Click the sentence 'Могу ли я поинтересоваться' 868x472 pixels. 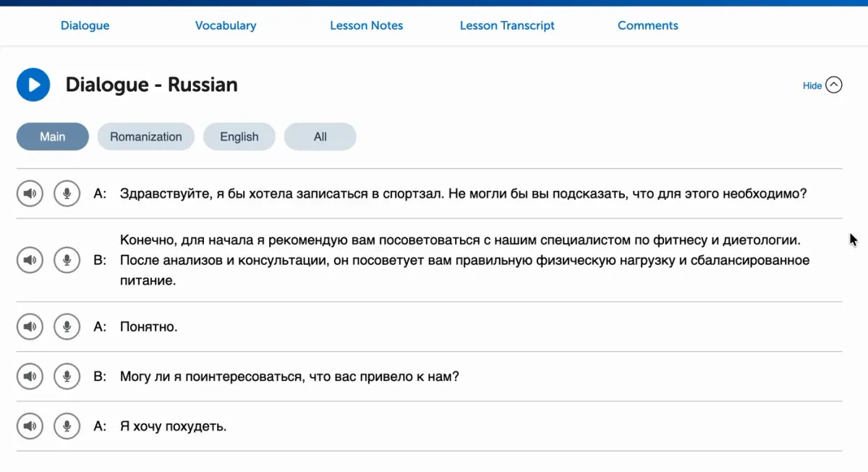[289, 377]
